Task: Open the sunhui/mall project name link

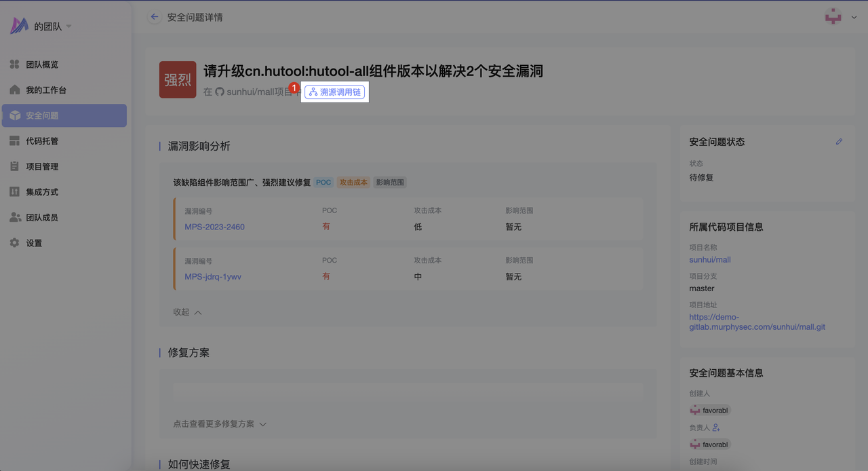Action: pyautogui.click(x=709, y=260)
